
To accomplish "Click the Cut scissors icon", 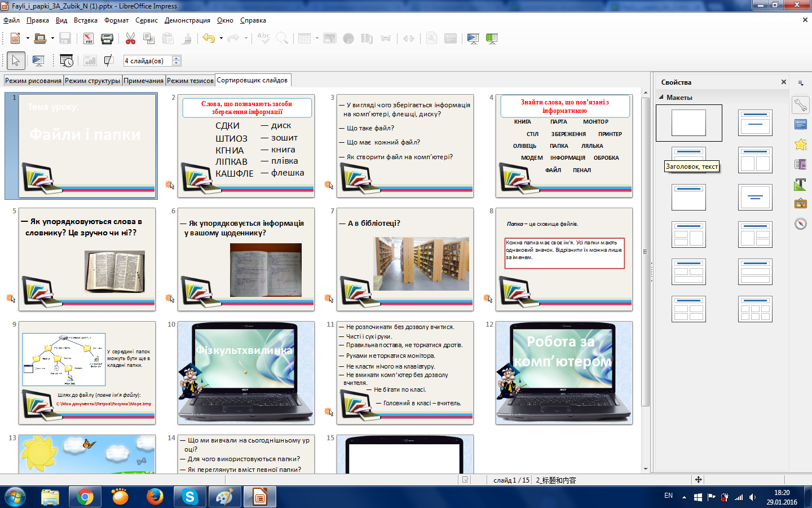I will coord(130,38).
